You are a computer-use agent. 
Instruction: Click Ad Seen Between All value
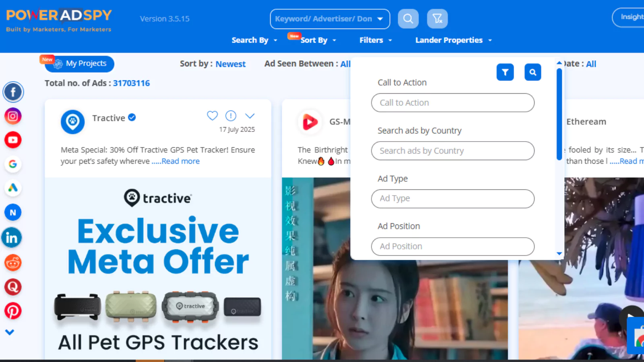[x=345, y=64]
